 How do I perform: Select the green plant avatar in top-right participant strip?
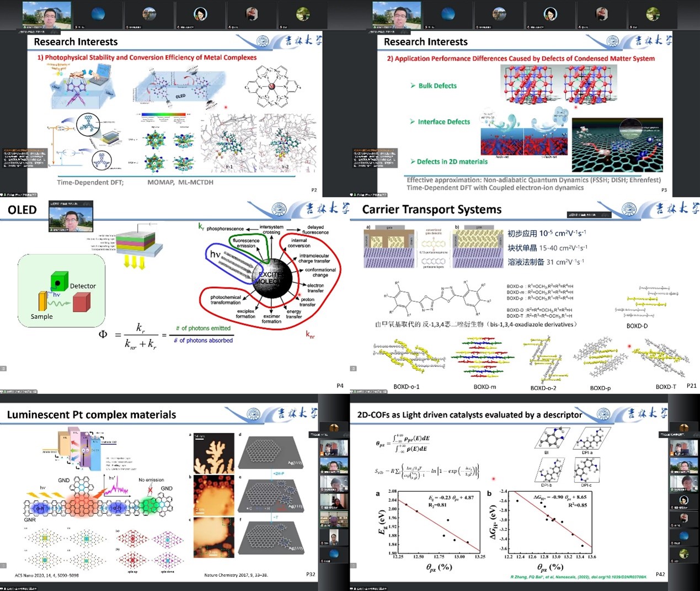click(x=653, y=14)
